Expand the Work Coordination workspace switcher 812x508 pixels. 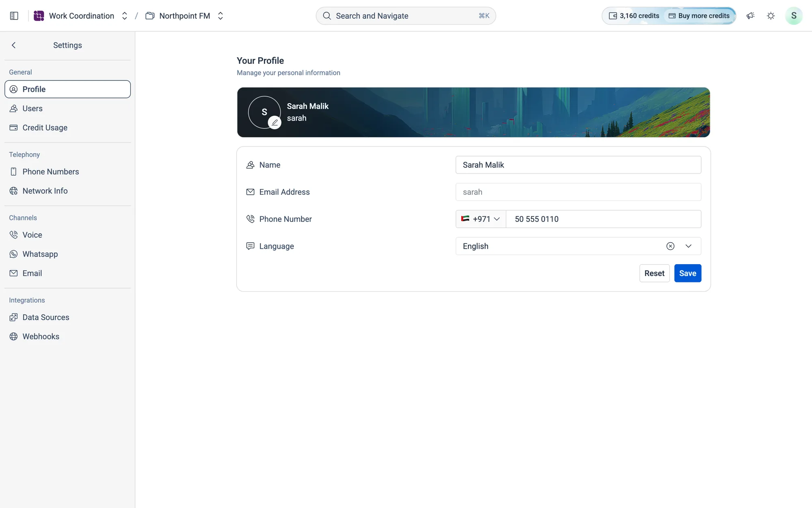point(125,16)
